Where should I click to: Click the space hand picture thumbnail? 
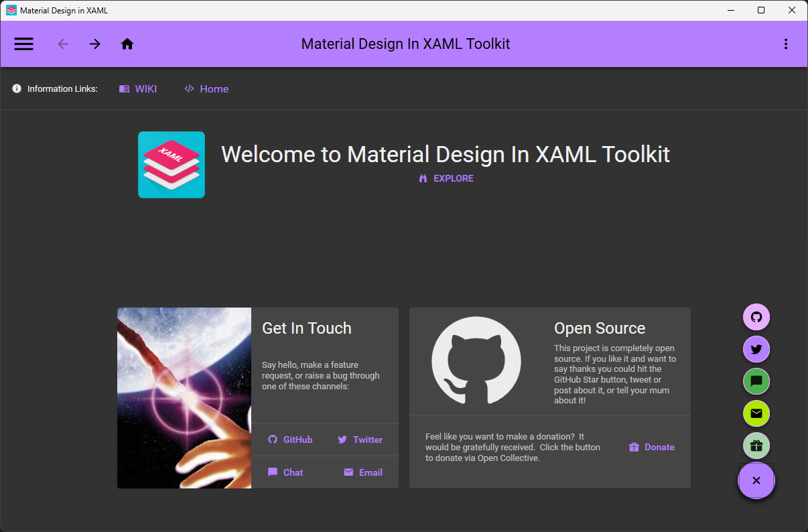point(184,398)
